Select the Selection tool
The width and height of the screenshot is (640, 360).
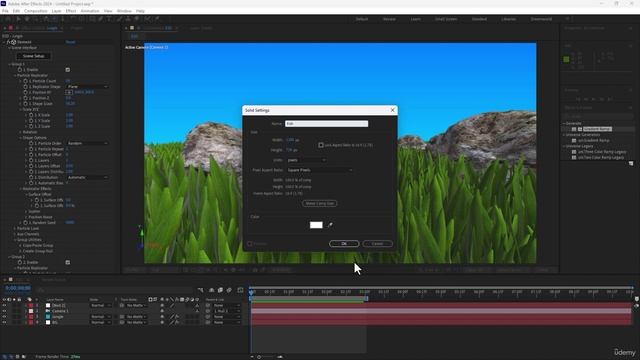[18, 19]
